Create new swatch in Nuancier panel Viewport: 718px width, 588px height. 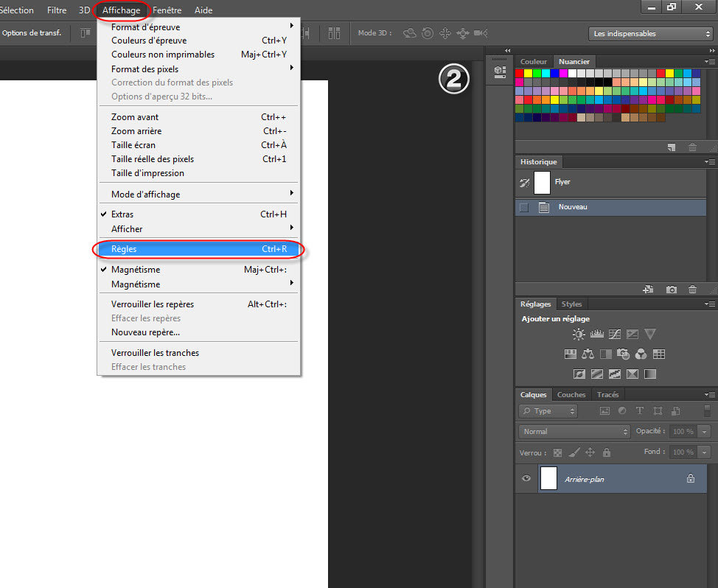[x=672, y=147]
